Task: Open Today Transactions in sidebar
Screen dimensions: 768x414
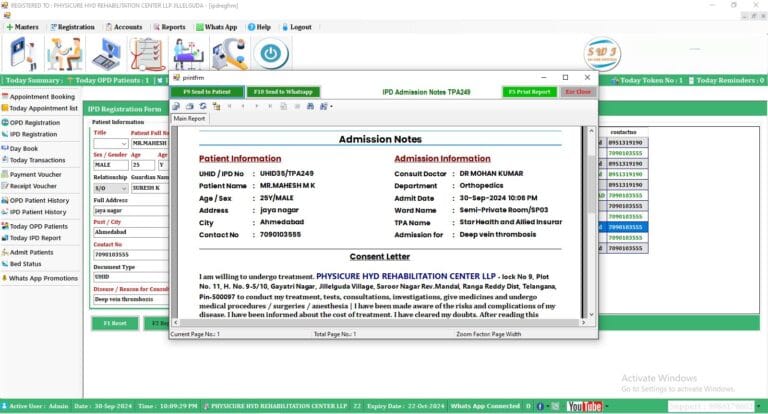Action: coord(33,160)
